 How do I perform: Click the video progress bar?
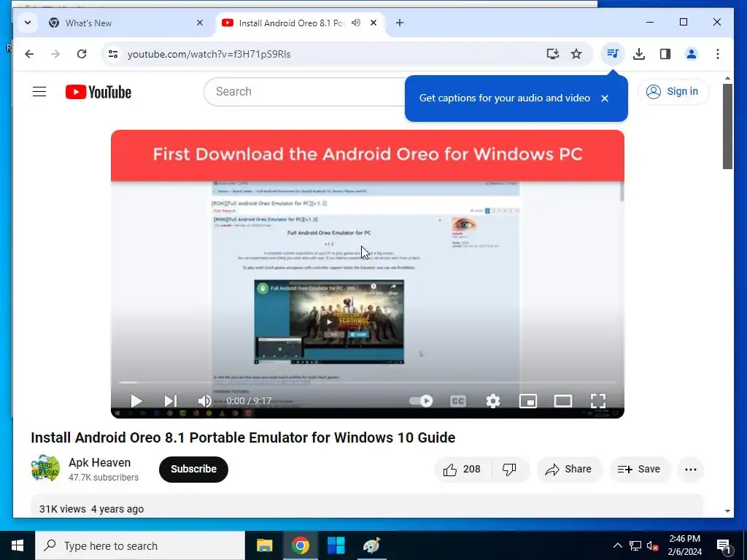click(x=368, y=382)
